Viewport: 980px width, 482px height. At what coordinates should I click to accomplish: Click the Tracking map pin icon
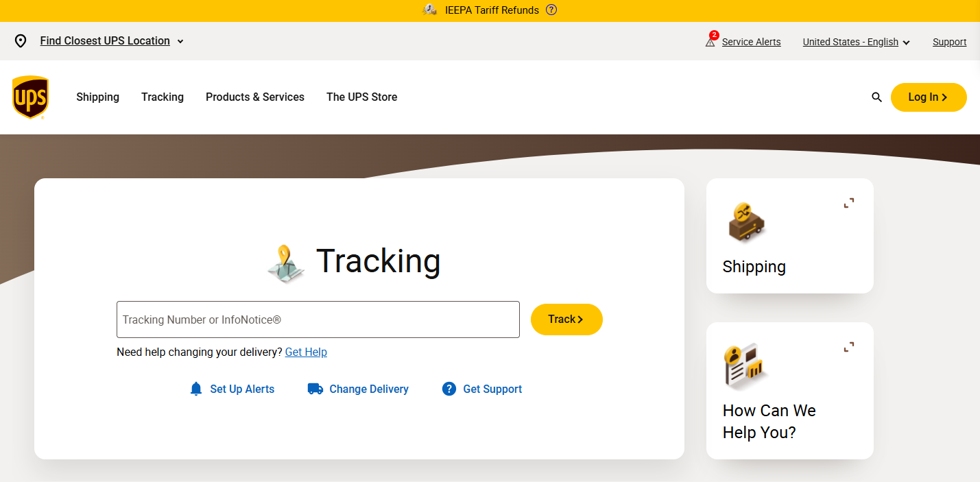tap(286, 264)
